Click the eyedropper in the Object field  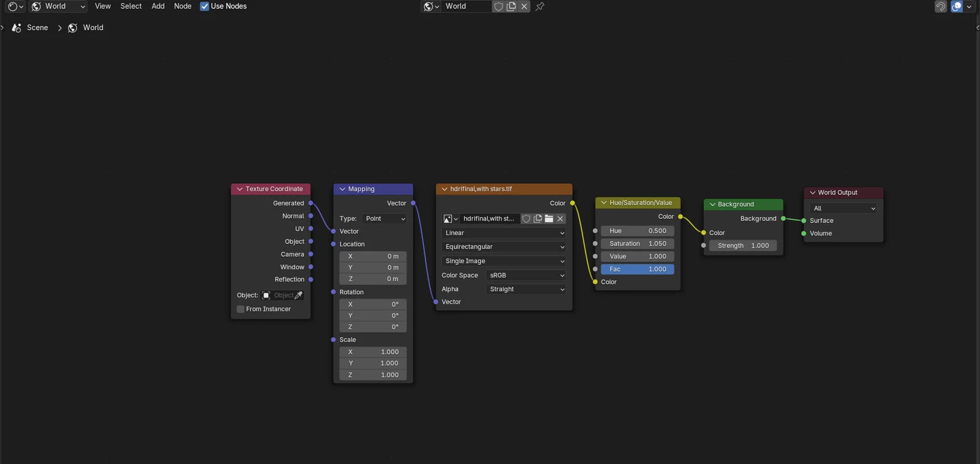[298, 295]
